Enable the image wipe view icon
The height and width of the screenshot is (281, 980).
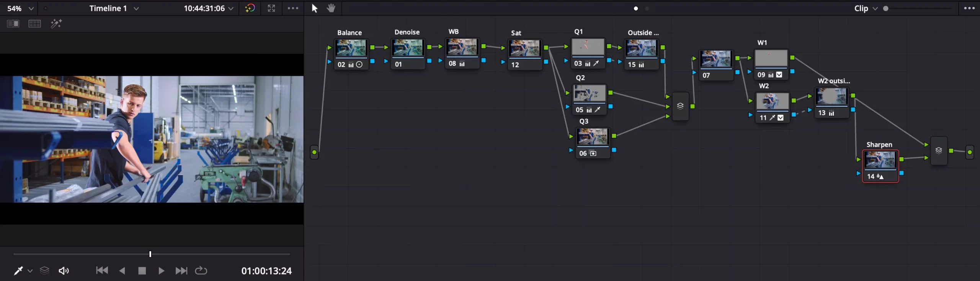pos(13,24)
